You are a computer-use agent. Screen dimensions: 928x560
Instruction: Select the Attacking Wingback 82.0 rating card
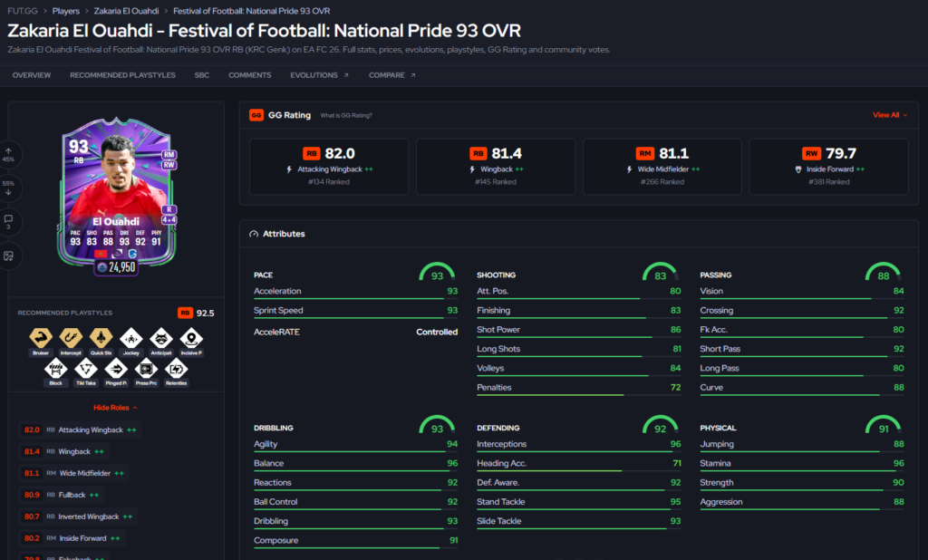click(328, 167)
